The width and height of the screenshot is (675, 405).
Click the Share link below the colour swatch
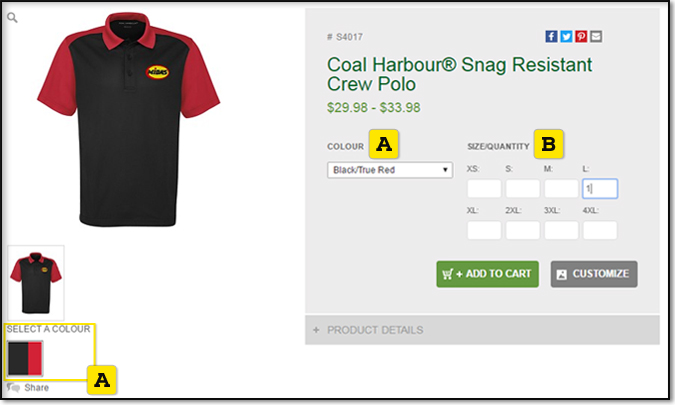(35, 387)
